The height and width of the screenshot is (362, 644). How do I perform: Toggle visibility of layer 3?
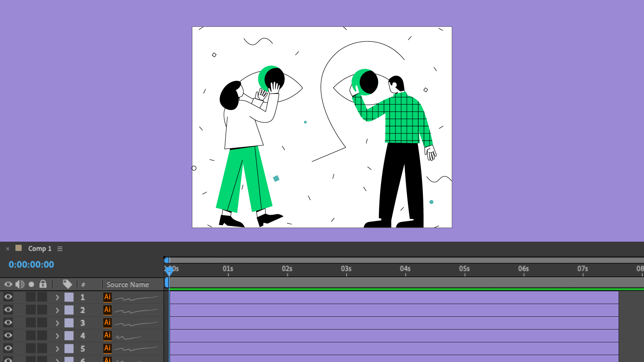coord(8,323)
